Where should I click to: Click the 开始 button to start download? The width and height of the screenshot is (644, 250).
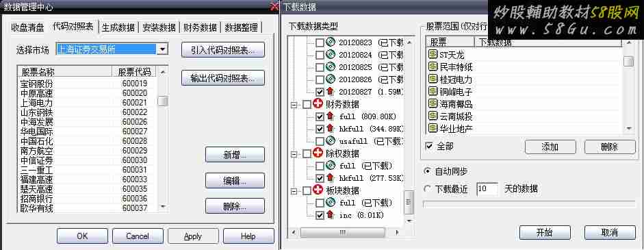point(545,232)
